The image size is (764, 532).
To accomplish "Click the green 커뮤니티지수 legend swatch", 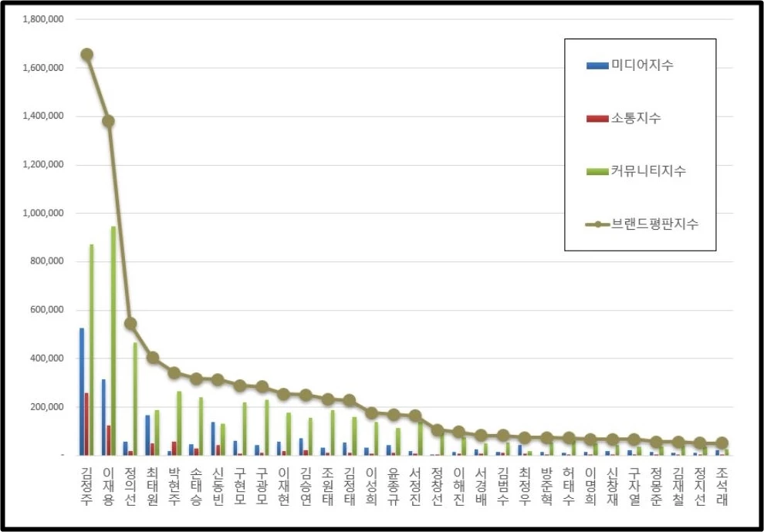I will point(597,171).
